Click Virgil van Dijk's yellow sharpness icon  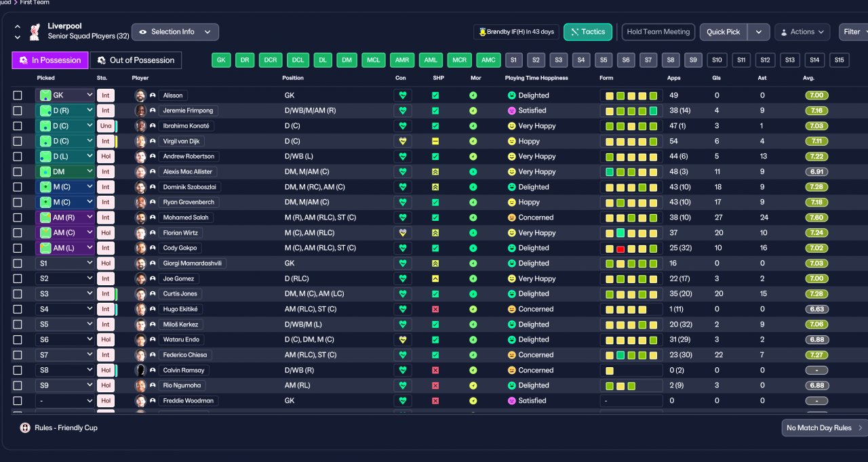(x=435, y=142)
